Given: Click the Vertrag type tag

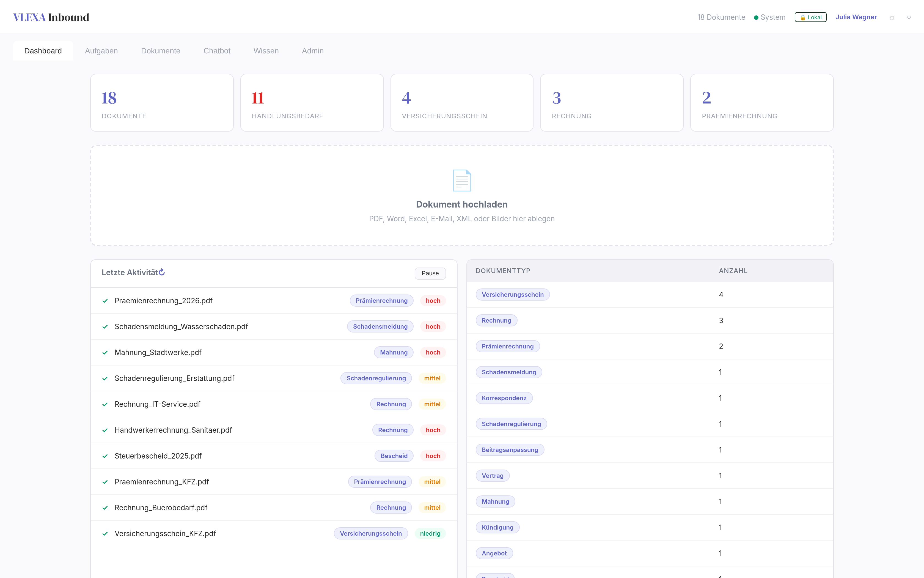Looking at the screenshot, I should [x=493, y=476].
